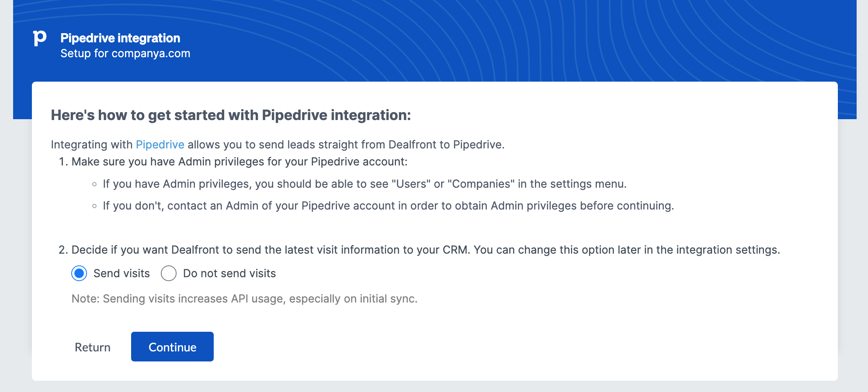This screenshot has width=868, height=392.
Task: Click the 'If you don't, contact an Admin' line
Action: 388,206
